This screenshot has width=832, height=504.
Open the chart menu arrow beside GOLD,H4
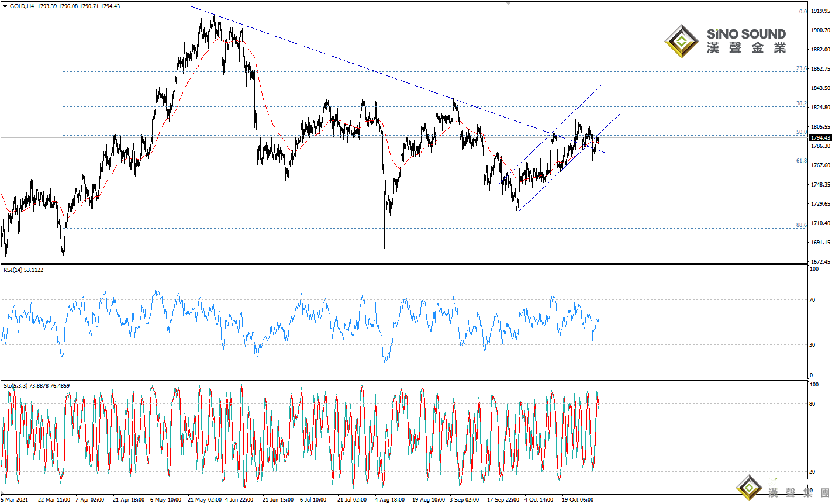(5, 6)
